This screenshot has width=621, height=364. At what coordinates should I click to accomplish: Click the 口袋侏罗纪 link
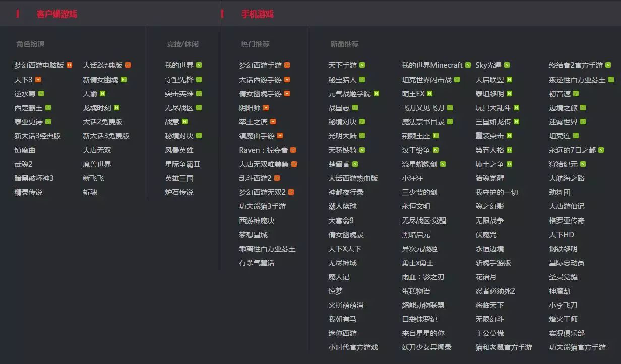tap(419, 319)
